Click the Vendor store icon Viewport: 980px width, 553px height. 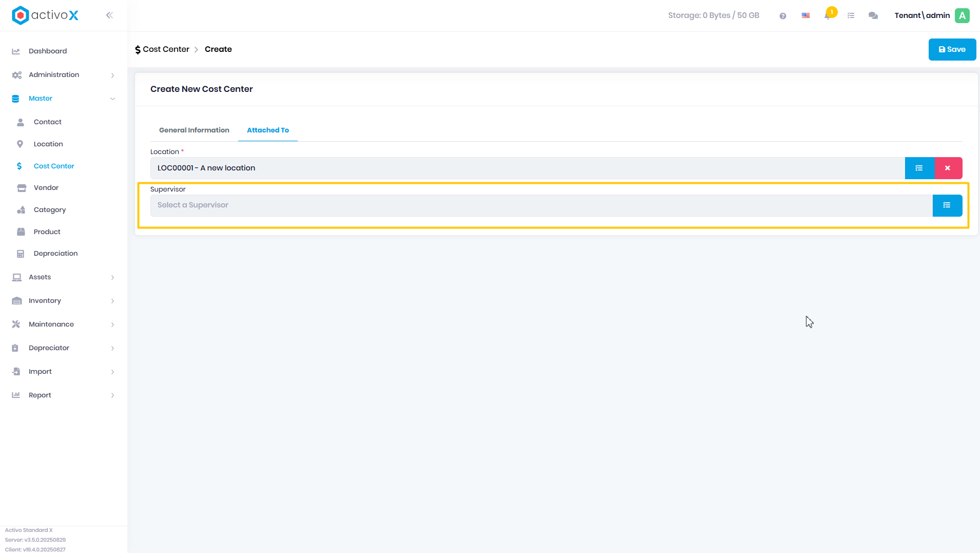coord(22,188)
